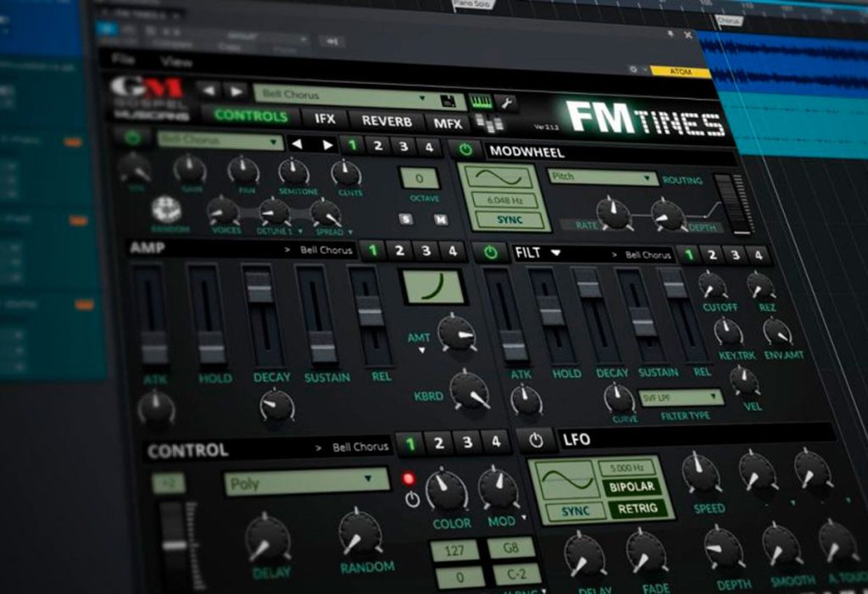Save the preset using the floppy disk icon
Viewport: 868px width, 594px height.
click(448, 100)
